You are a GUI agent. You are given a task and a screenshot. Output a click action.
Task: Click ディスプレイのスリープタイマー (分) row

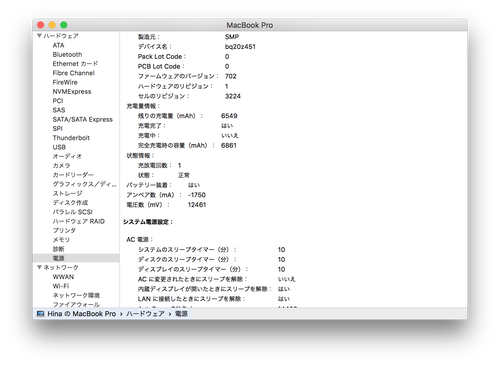211,269
